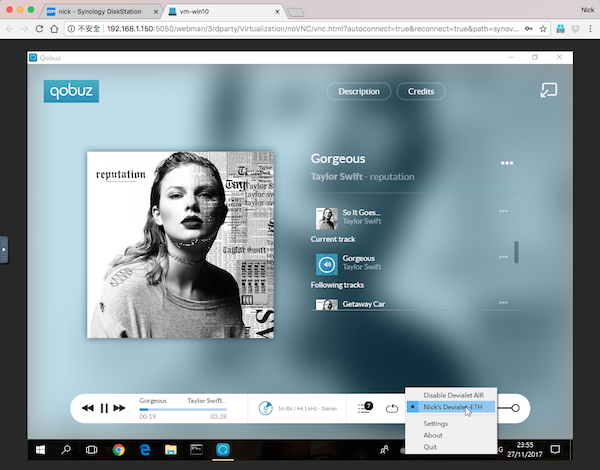This screenshot has width=600, height=470.
Task: Close the Synology DiskStation tab
Action: click(156, 12)
